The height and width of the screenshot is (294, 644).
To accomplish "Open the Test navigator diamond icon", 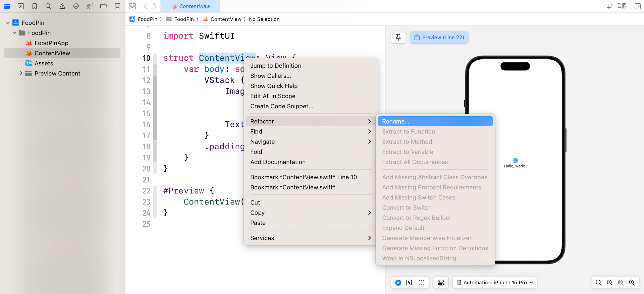I will pos(76,6).
